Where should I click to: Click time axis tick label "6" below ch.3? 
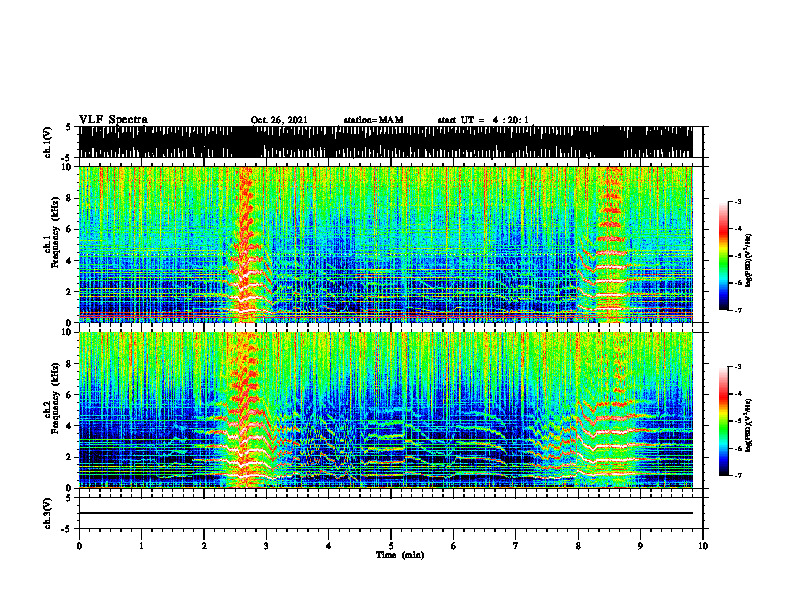pos(453,546)
